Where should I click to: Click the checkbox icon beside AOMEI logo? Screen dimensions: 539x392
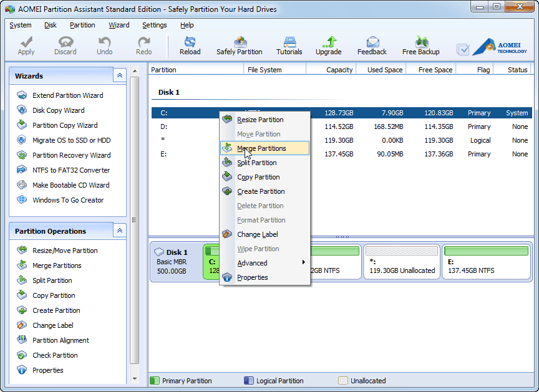(463, 49)
